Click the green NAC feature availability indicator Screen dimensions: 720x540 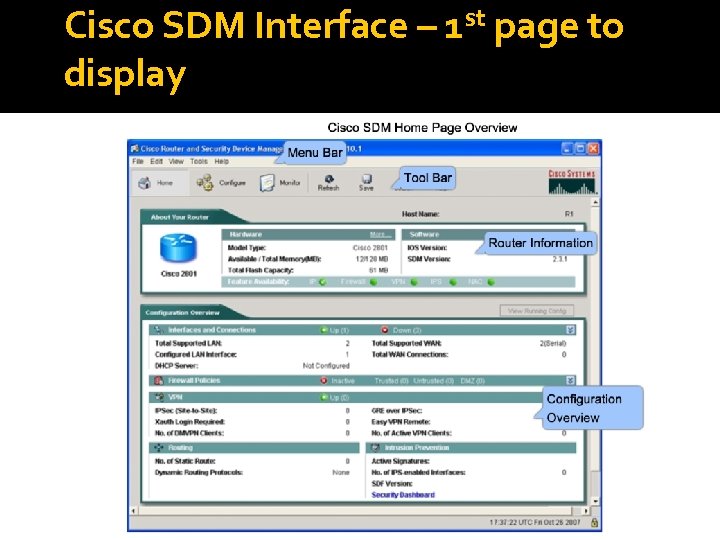point(491,282)
